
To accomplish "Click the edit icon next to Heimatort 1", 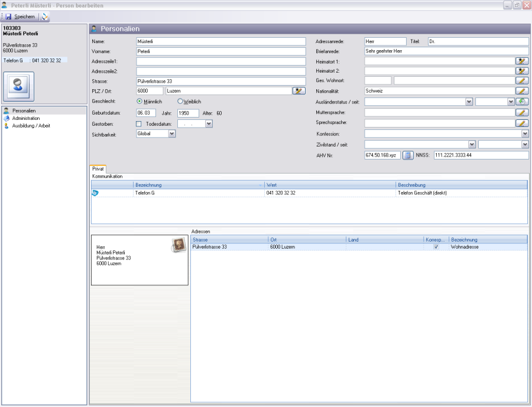I will 521,61.
